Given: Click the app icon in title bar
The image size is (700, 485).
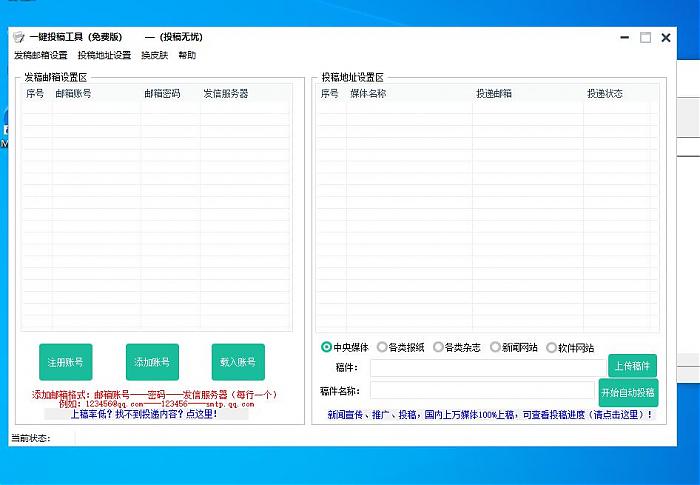Looking at the screenshot, I should [x=18, y=37].
